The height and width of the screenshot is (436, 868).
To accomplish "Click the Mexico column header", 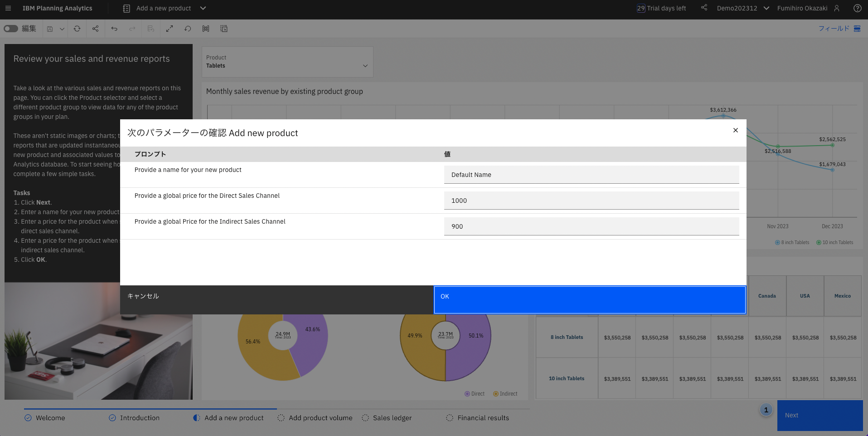I will coord(843,296).
